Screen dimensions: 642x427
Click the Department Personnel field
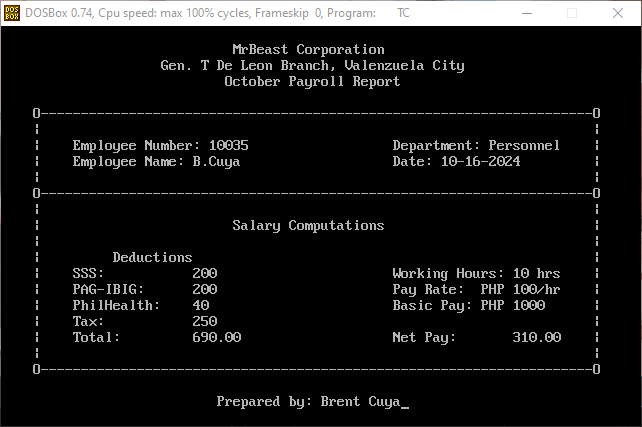click(x=476, y=145)
